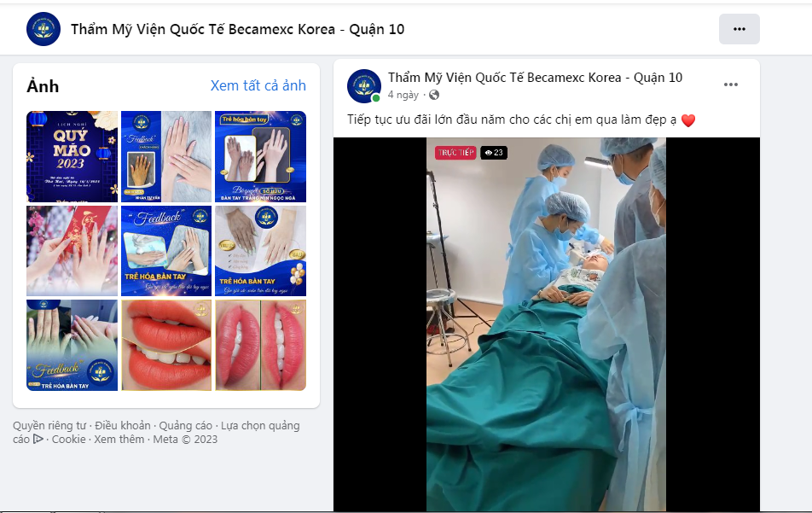Click the red heart emoji in post text
The width and height of the screenshot is (812, 513).
(688, 120)
